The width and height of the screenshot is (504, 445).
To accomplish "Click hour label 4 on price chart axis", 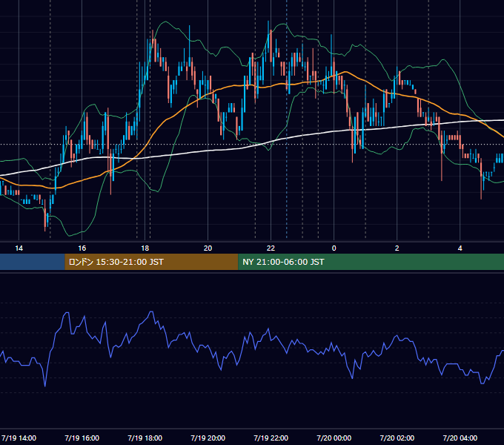I will 460,248.
